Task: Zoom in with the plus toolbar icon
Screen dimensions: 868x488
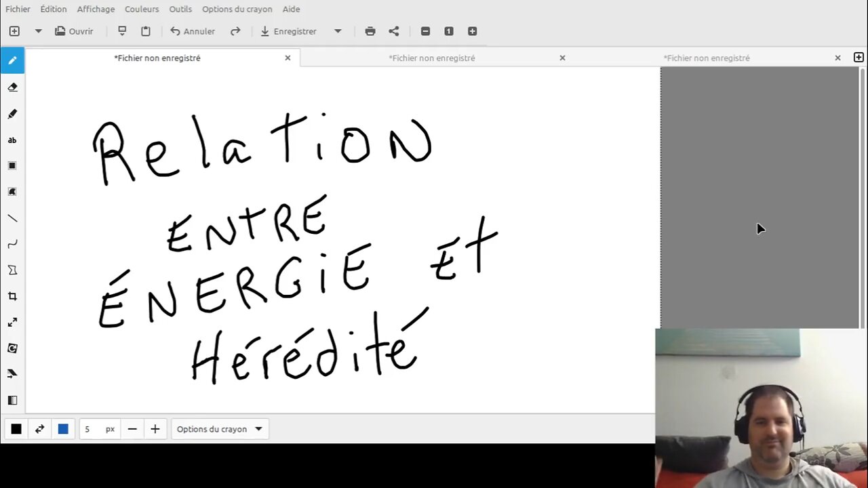Action: pyautogui.click(x=473, y=31)
